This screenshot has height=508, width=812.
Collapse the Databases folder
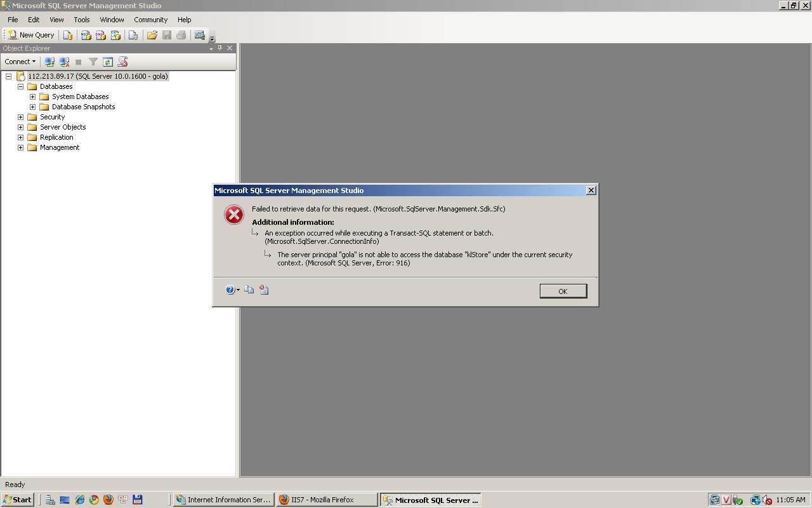pyautogui.click(x=20, y=86)
